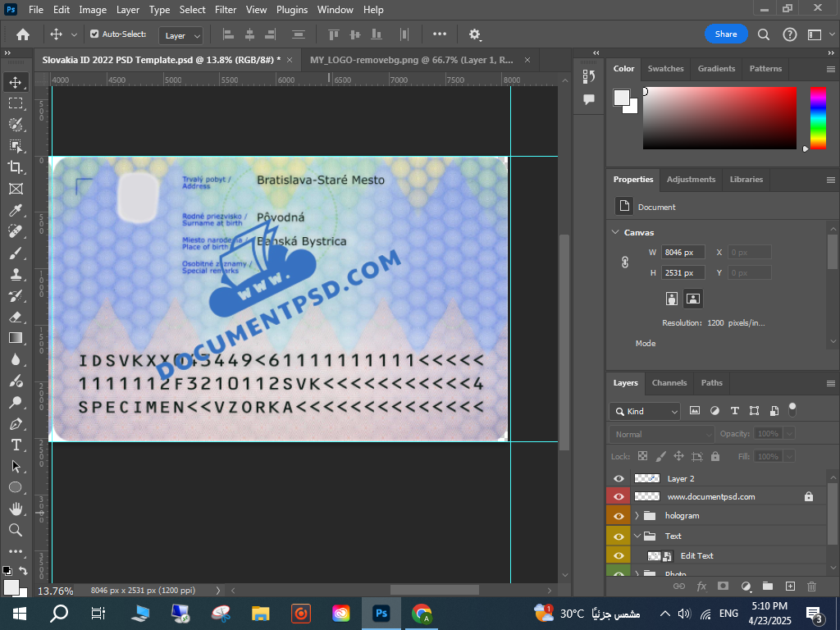840x630 pixels.
Task: Pick a color in the color field
Action: pyautogui.click(x=719, y=118)
